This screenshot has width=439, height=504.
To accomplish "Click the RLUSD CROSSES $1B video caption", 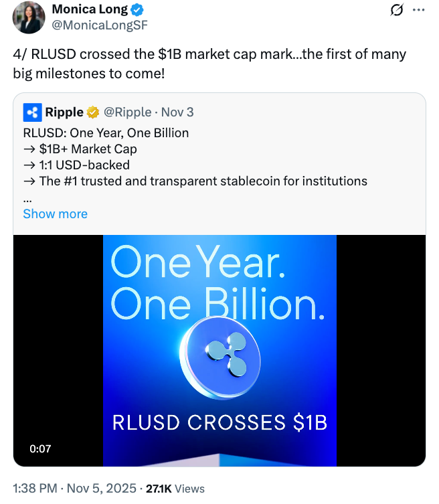I will coord(219,422).
